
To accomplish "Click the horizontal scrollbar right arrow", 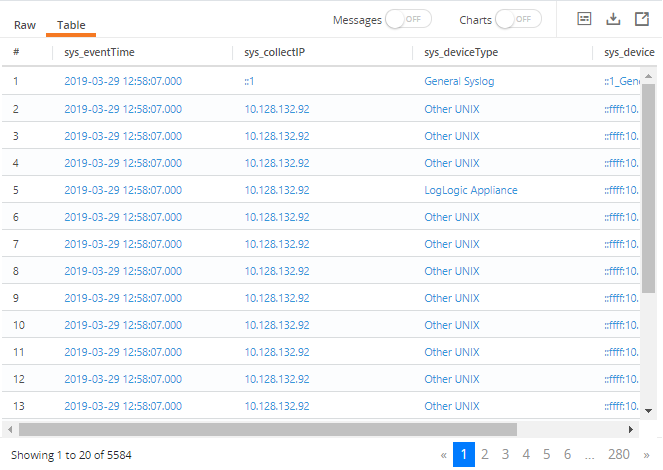I will (631, 429).
